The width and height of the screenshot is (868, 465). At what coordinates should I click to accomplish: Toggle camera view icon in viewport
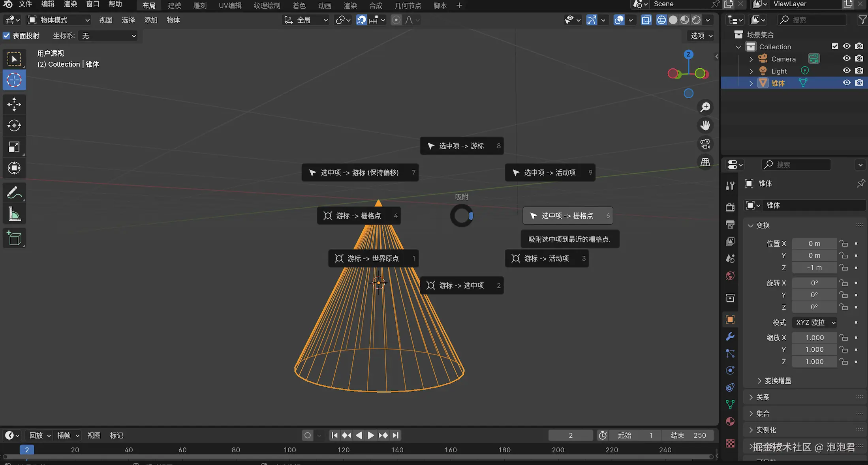tap(705, 144)
